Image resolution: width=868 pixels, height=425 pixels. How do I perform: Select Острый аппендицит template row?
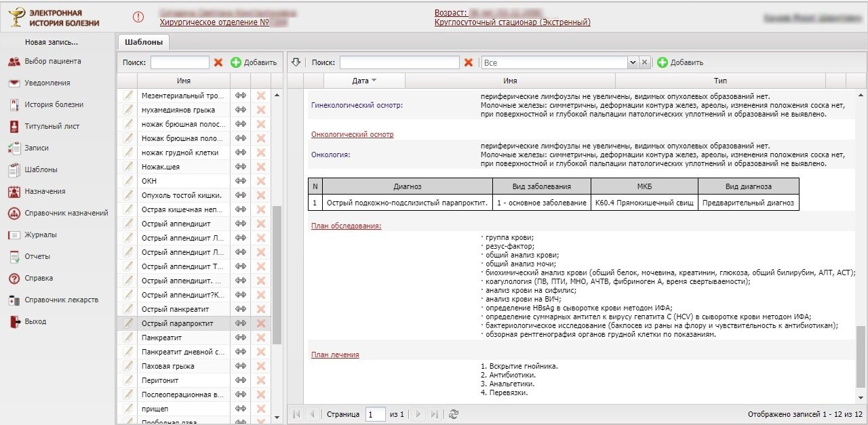point(194,223)
